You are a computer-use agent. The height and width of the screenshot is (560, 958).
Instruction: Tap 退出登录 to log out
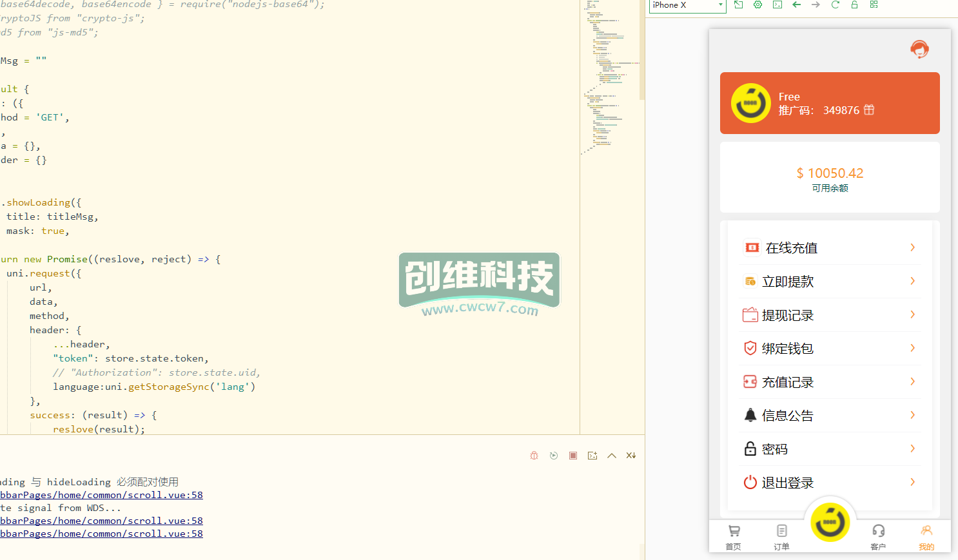click(830, 483)
